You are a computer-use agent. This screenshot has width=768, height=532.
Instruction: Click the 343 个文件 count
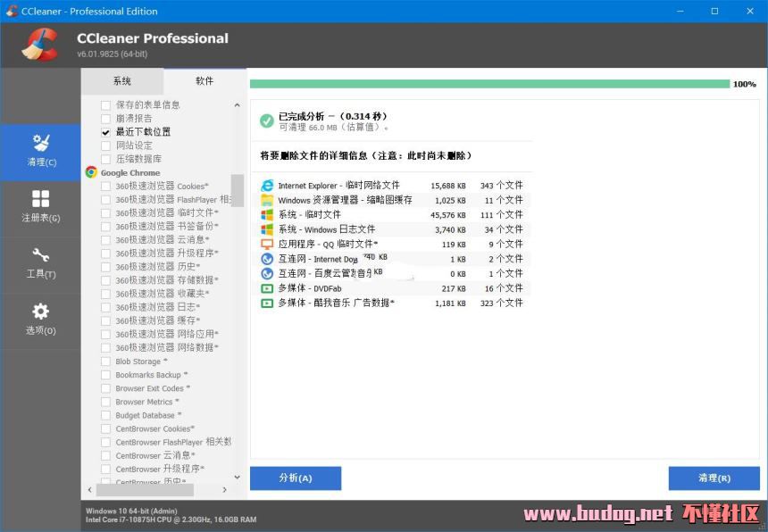(x=502, y=186)
